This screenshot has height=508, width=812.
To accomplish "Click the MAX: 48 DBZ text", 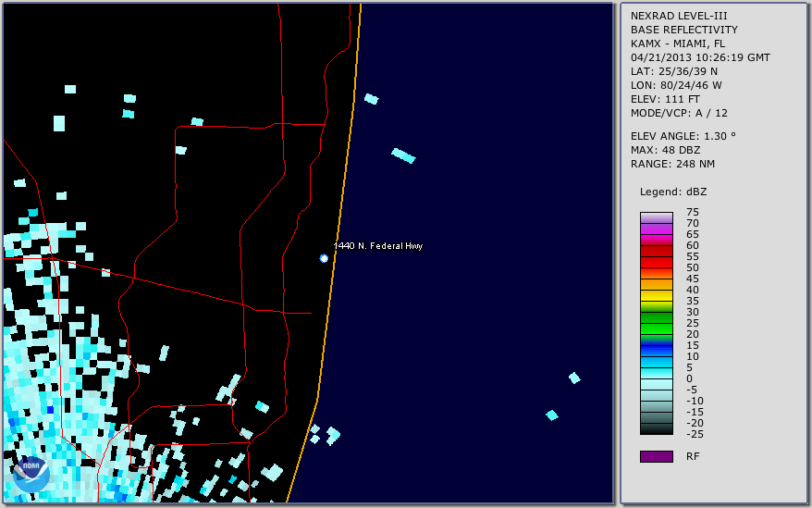I will pyautogui.click(x=666, y=150).
